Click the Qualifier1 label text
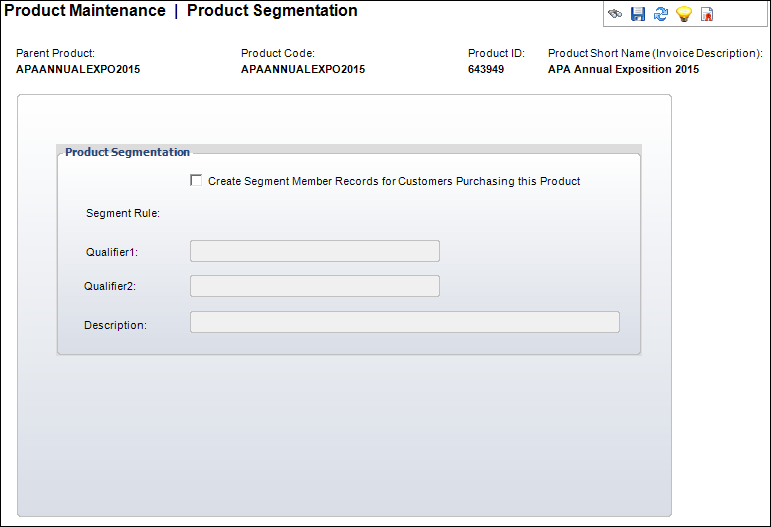This screenshot has height=527, width=771. [x=112, y=252]
